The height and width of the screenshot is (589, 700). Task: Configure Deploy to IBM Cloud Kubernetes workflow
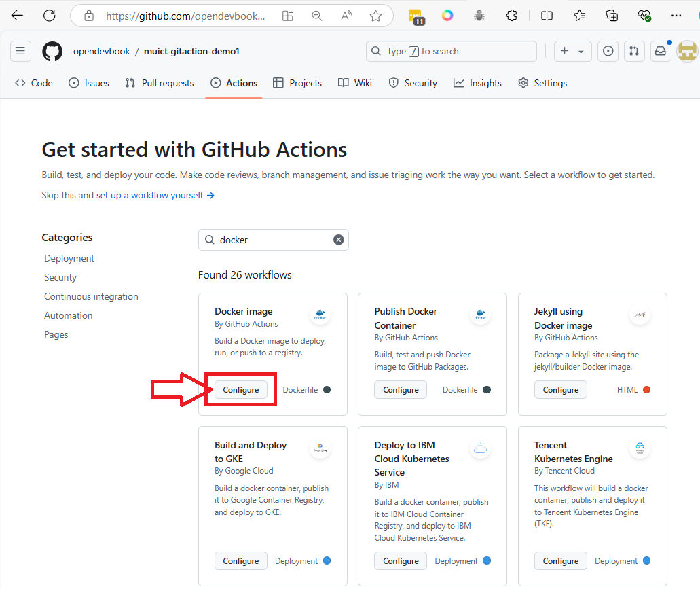(x=401, y=561)
